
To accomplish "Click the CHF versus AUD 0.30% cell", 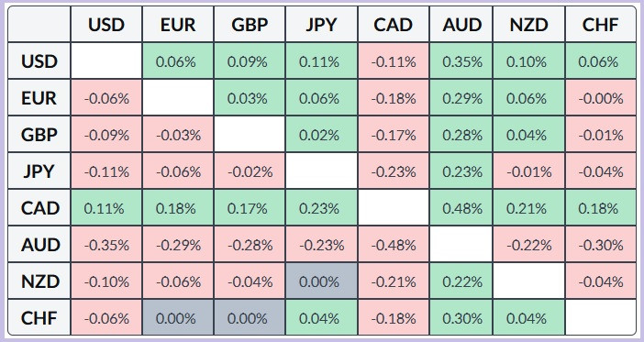I will coord(461,317).
